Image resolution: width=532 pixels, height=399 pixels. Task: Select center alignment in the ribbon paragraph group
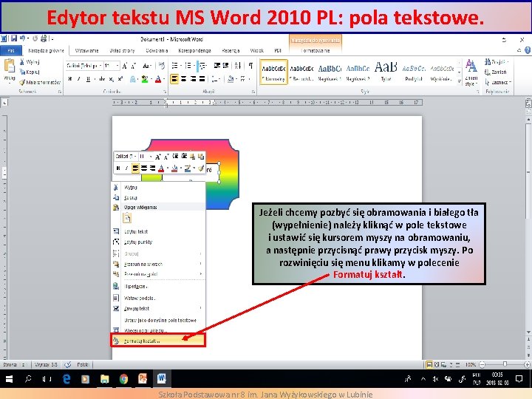point(183,79)
